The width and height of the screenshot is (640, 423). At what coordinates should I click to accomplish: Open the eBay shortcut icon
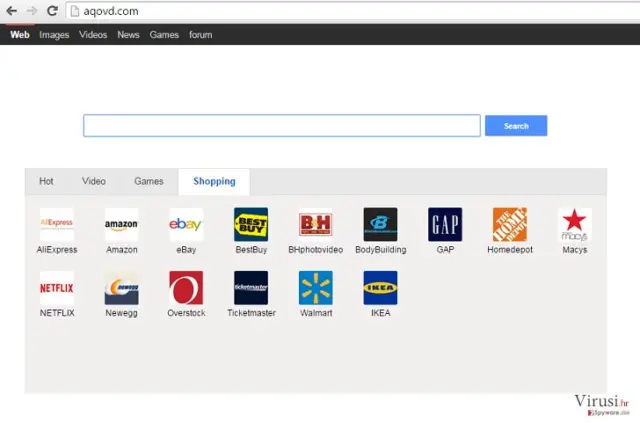click(186, 225)
